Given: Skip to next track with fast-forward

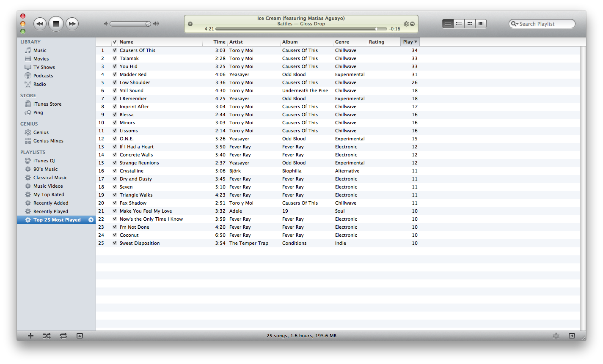Looking at the screenshot, I should [72, 24].
